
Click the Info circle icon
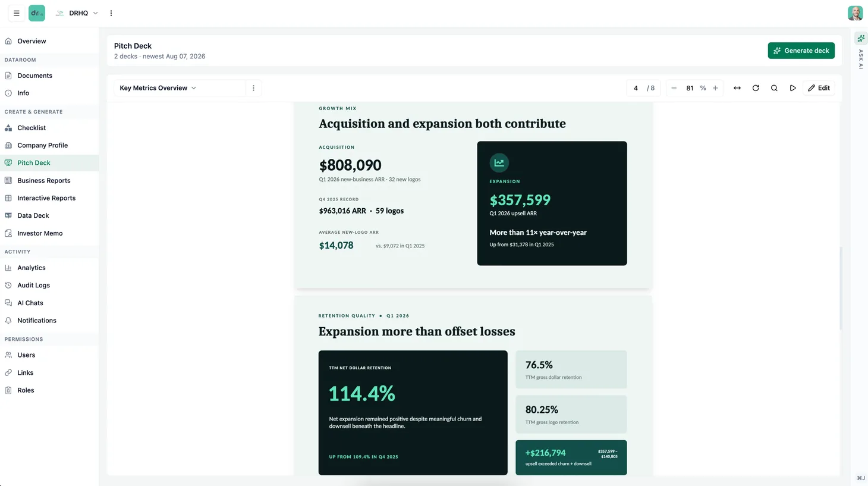click(x=8, y=93)
